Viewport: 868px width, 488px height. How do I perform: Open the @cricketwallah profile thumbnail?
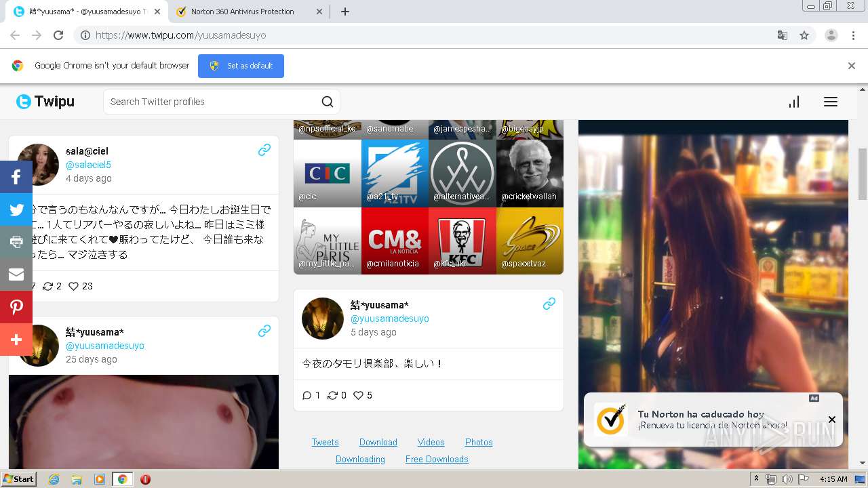[x=530, y=173]
